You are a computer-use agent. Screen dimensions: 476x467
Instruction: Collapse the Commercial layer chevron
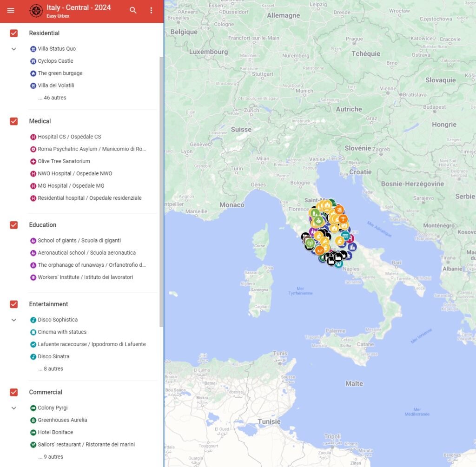(x=13, y=408)
